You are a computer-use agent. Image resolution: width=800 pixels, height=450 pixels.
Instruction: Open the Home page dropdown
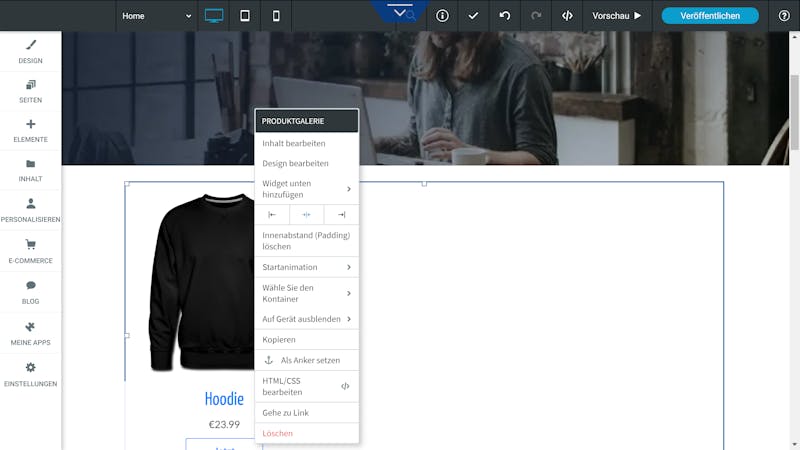(157, 16)
